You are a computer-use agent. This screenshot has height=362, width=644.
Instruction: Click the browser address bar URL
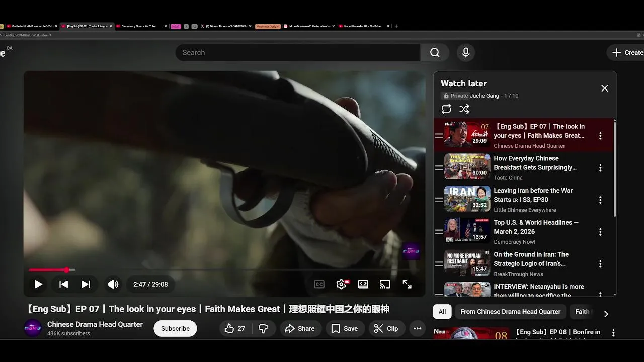coord(25,35)
